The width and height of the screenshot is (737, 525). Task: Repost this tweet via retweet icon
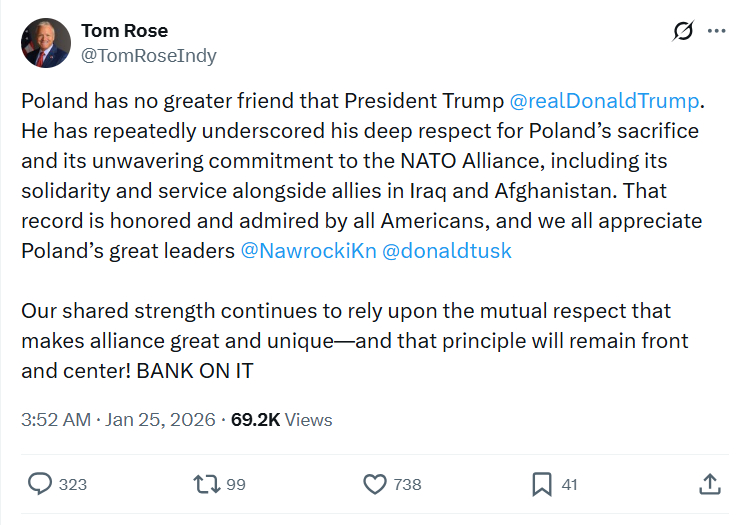(206, 484)
